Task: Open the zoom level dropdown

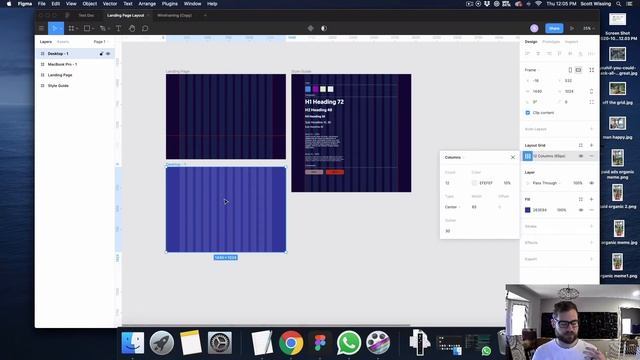Action: (589, 29)
